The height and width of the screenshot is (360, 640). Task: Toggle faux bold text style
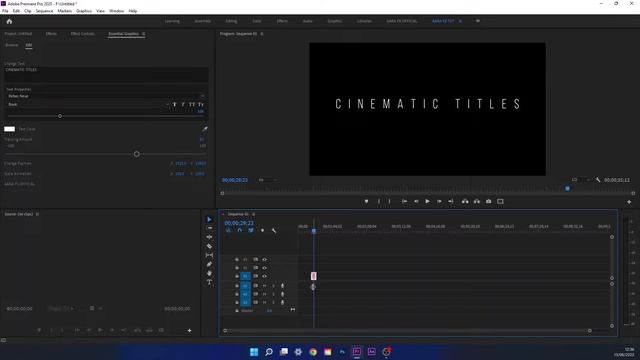(x=175, y=104)
